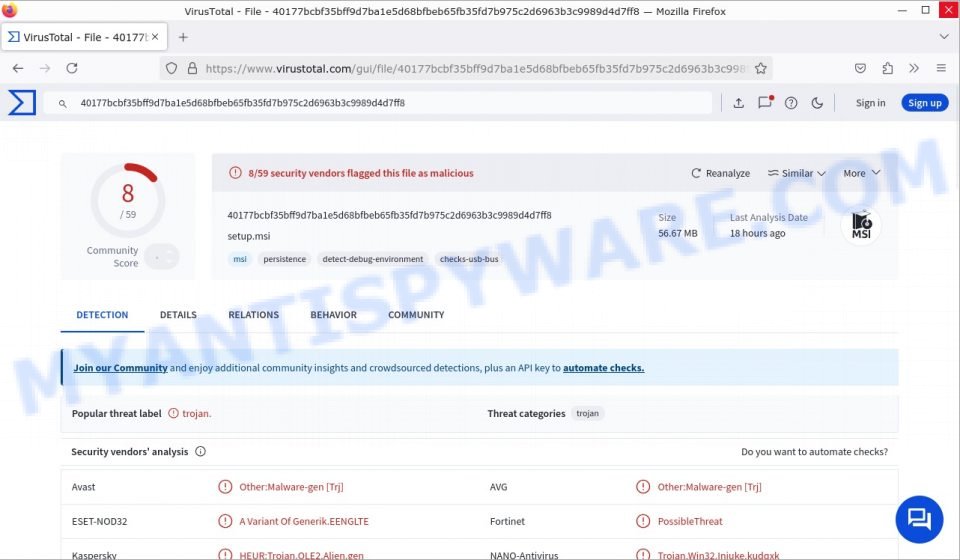Click the Firefox forward arrow
This screenshot has height=560, width=960.
45,68
